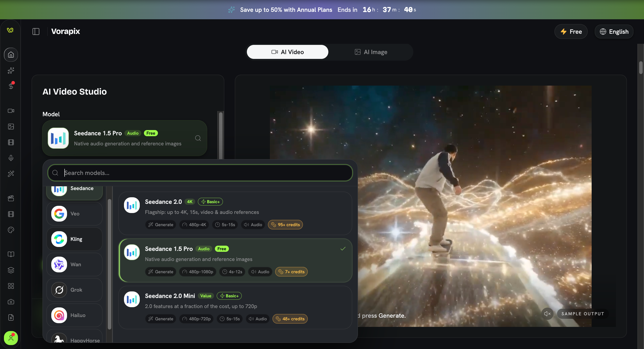
Task: Click the 480p-720p resolution chip
Action: pos(196,319)
